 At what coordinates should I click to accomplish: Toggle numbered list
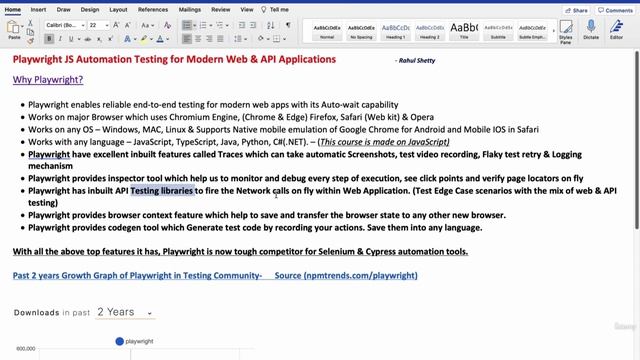pyautogui.click(x=203, y=25)
